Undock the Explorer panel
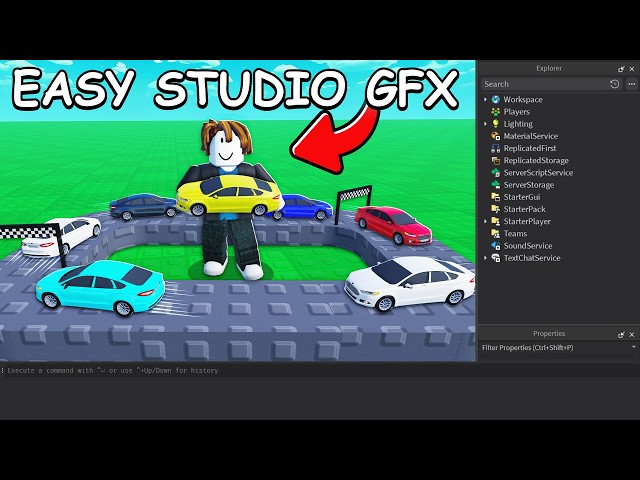This screenshot has width=640, height=480. [x=621, y=69]
